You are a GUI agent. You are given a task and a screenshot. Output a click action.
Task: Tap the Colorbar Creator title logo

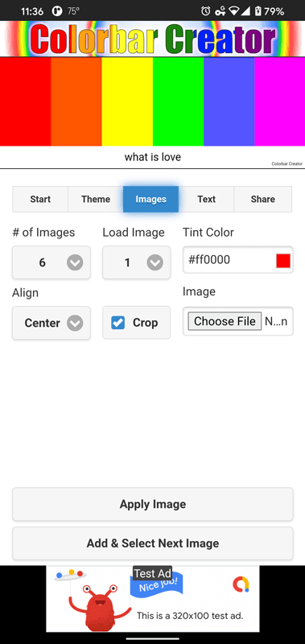tap(153, 39)
